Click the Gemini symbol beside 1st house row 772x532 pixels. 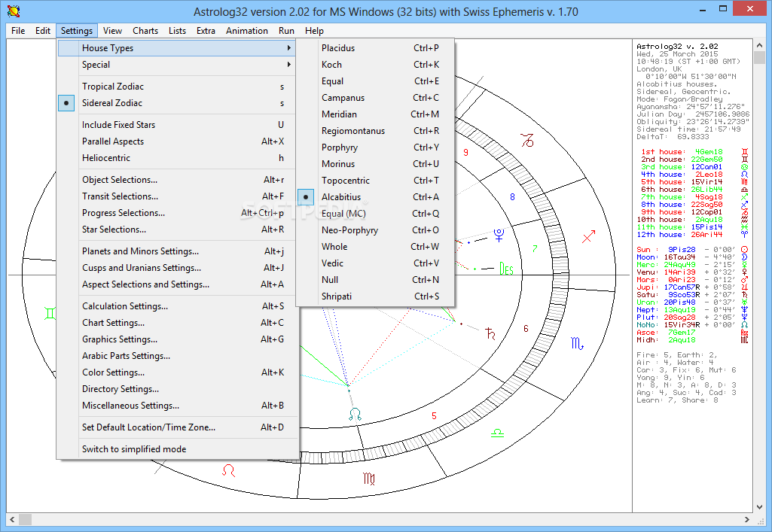(x=744, y=152)
